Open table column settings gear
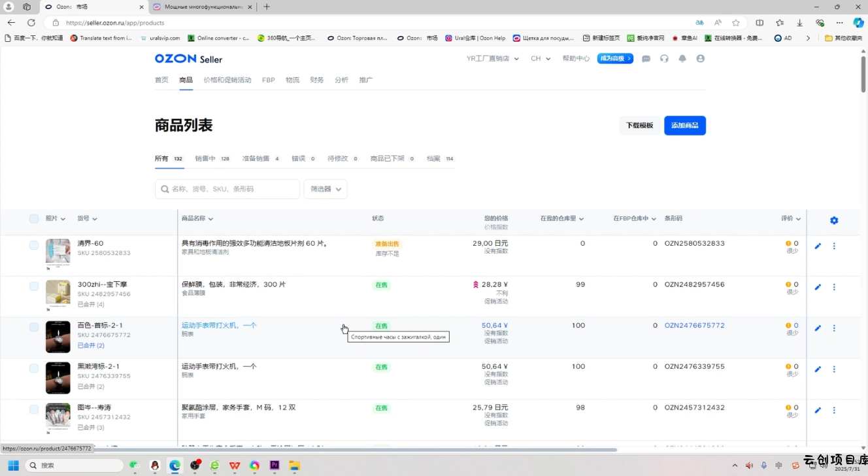 834,221
